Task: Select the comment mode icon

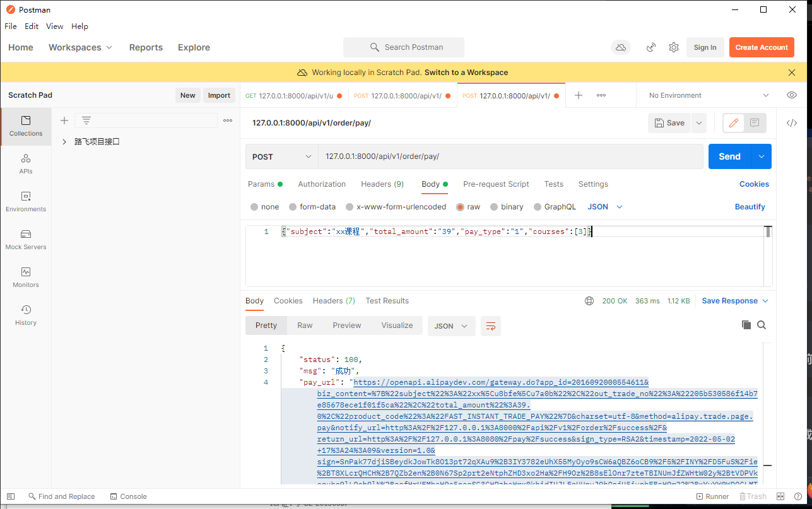Action: [755, 123]
